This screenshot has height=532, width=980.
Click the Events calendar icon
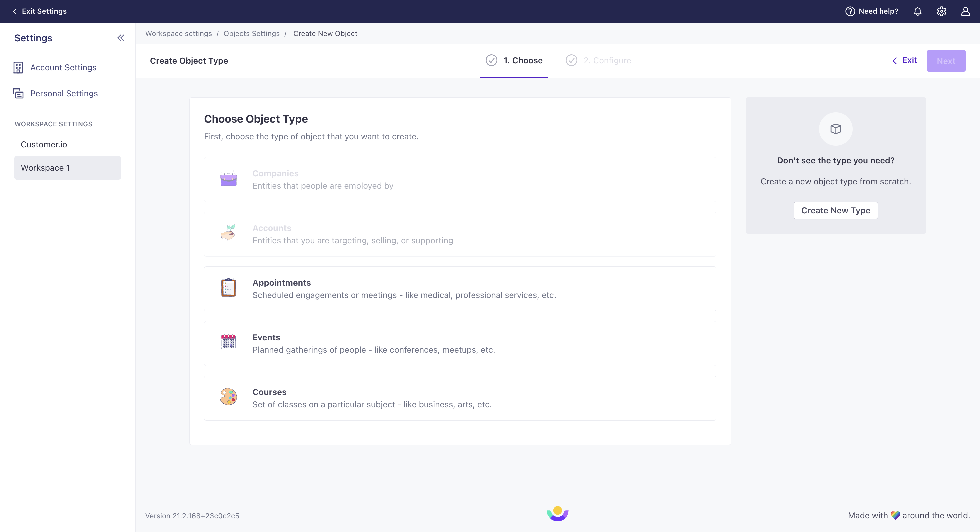pos(228,342)
